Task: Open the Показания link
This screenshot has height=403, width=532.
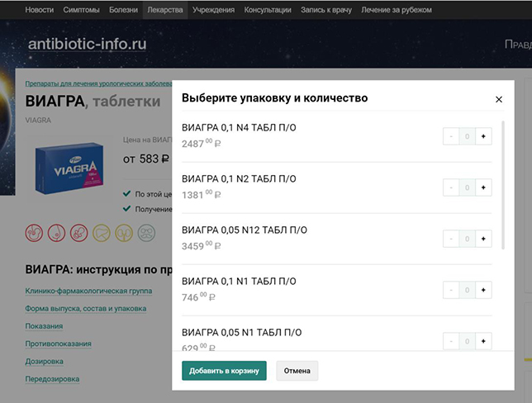Action: click(44, 326)
